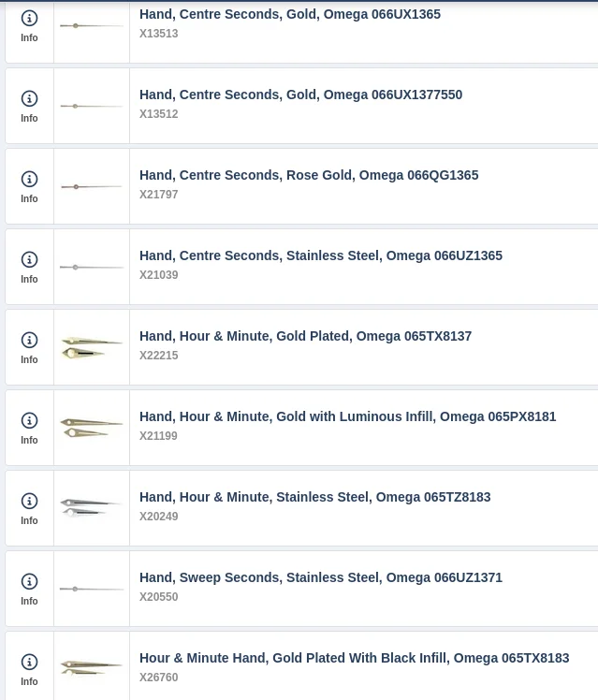The width and height of the screenshot is (598, 700).
Task: Click Info icon for item X13512
Action: 29,105
